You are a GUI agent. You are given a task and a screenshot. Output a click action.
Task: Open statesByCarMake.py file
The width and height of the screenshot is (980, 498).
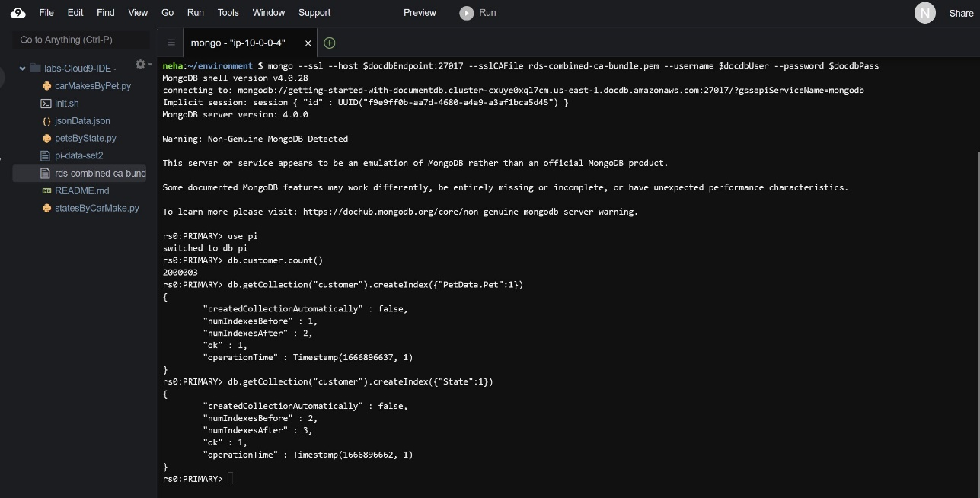point(97,208)
